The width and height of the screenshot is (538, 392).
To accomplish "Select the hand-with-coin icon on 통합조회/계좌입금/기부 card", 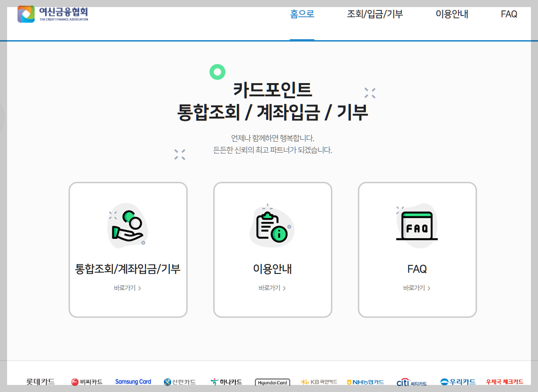I will click(x=128, y=226).
